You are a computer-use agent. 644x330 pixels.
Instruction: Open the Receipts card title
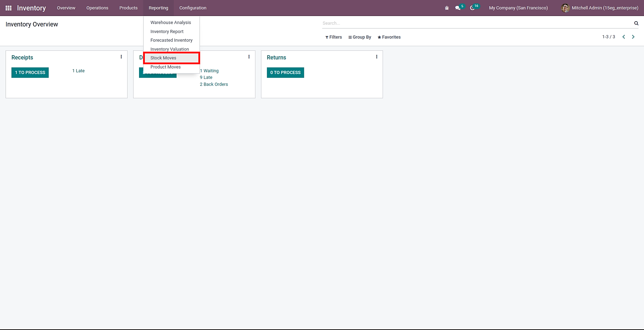pyautogui.click(x=22, y=57)
